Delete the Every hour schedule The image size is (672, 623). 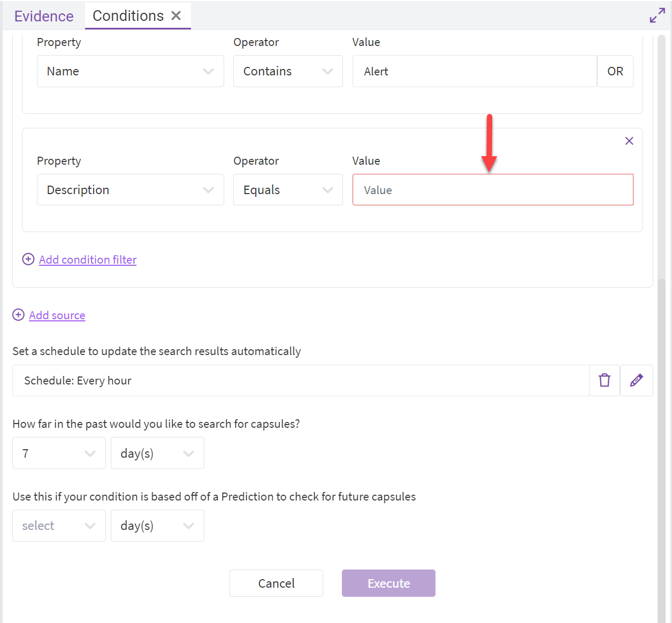tap(605, 380)
